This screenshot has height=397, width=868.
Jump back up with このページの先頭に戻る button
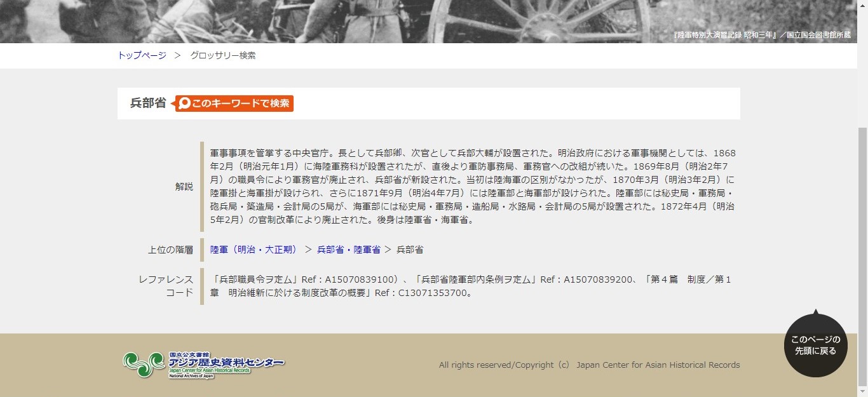[815, 344]
